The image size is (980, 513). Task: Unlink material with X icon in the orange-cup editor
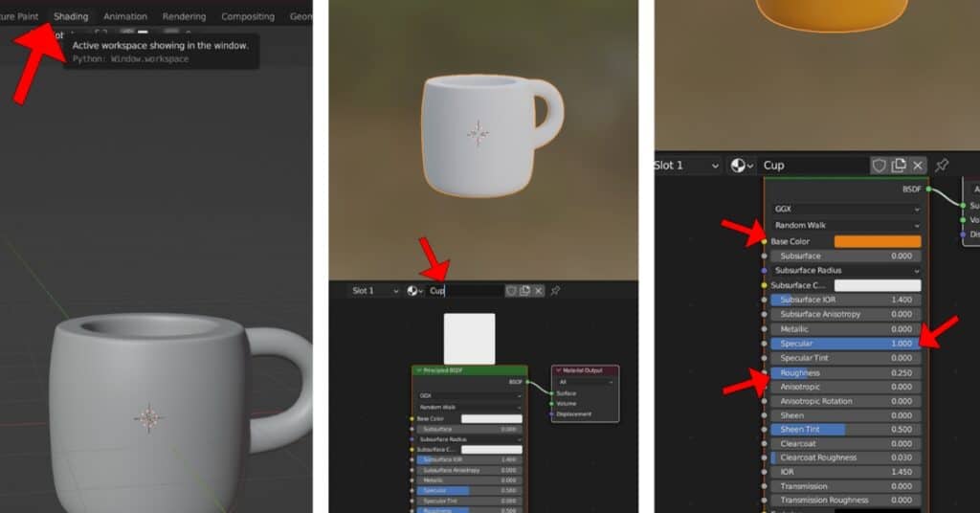point(918,165)
